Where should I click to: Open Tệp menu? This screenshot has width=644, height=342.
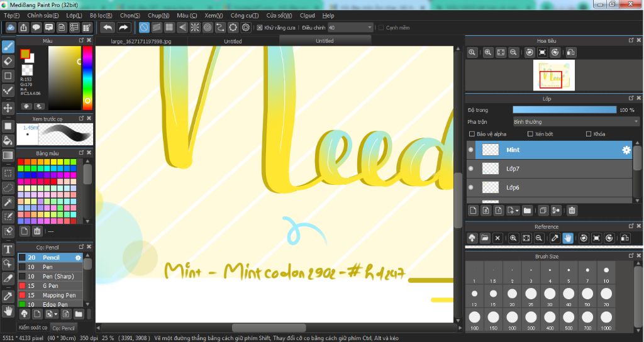click(x=11, y=15)
